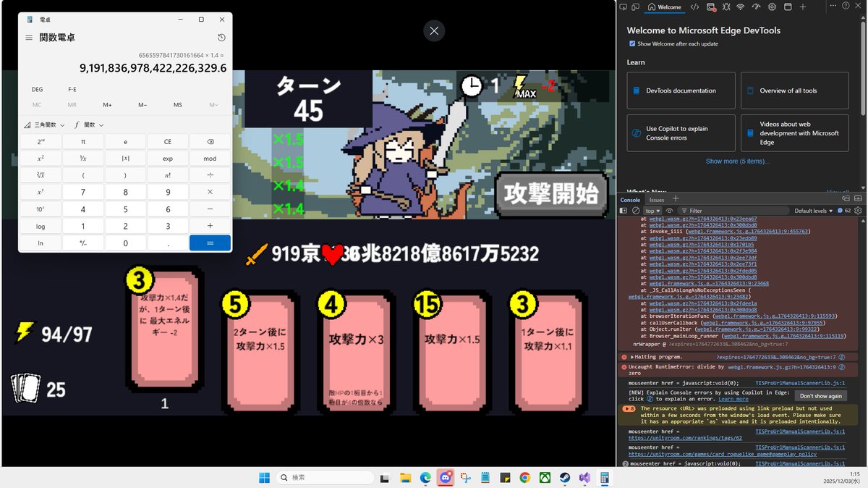Open calculator history icon
The width and height of the screenshot is (868, 488).
point(221,37)
